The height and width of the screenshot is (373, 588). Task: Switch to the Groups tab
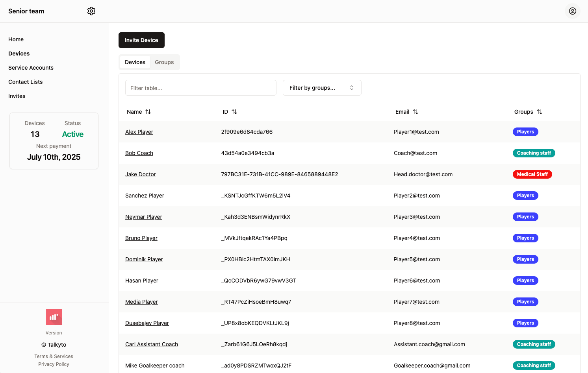[x=164, y=62]
